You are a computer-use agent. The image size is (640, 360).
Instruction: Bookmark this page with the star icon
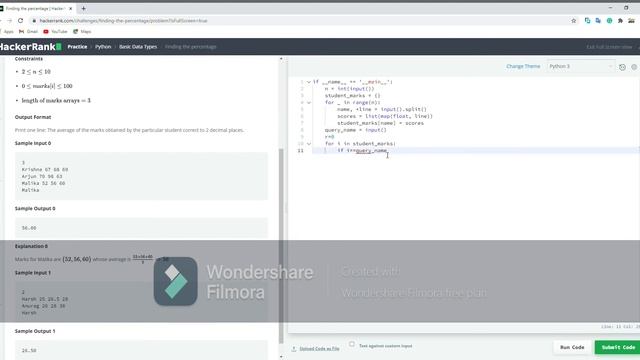573,20
